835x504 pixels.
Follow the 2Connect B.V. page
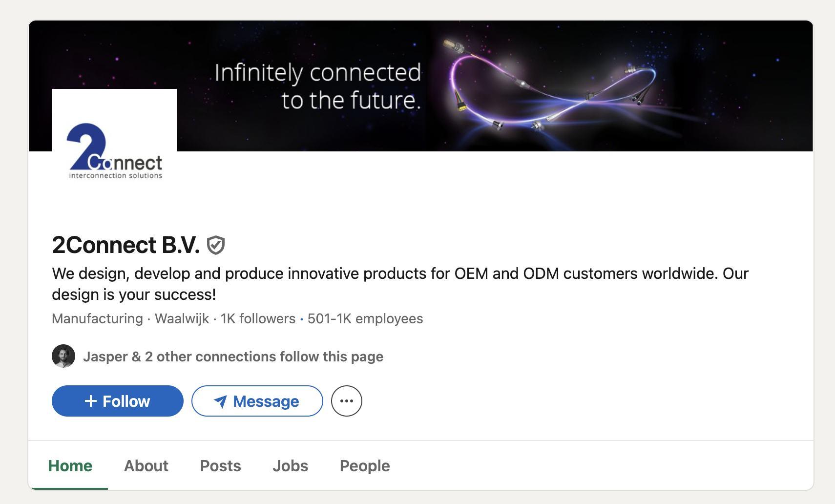click(x=118, y=401)
